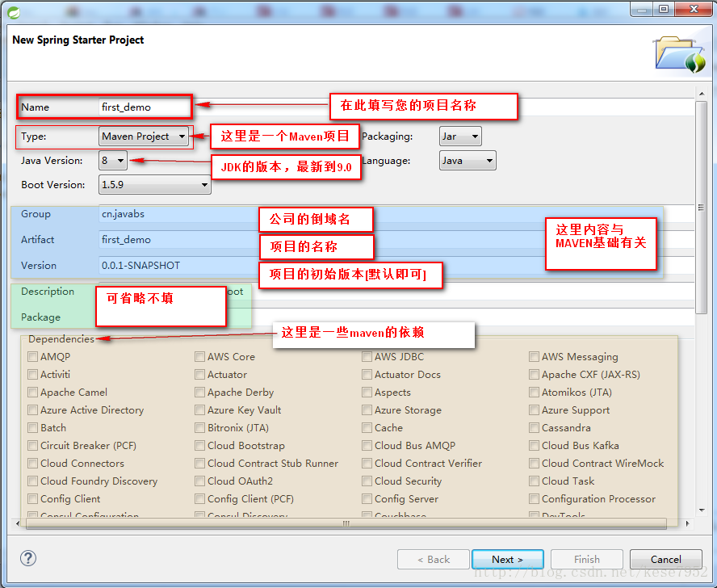
Task: Click the vertical scrollbar down arrow
Action: tap(702, 510)
